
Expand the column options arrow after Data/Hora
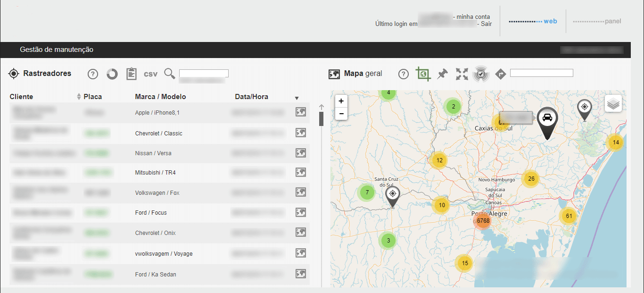pos(297,98)
